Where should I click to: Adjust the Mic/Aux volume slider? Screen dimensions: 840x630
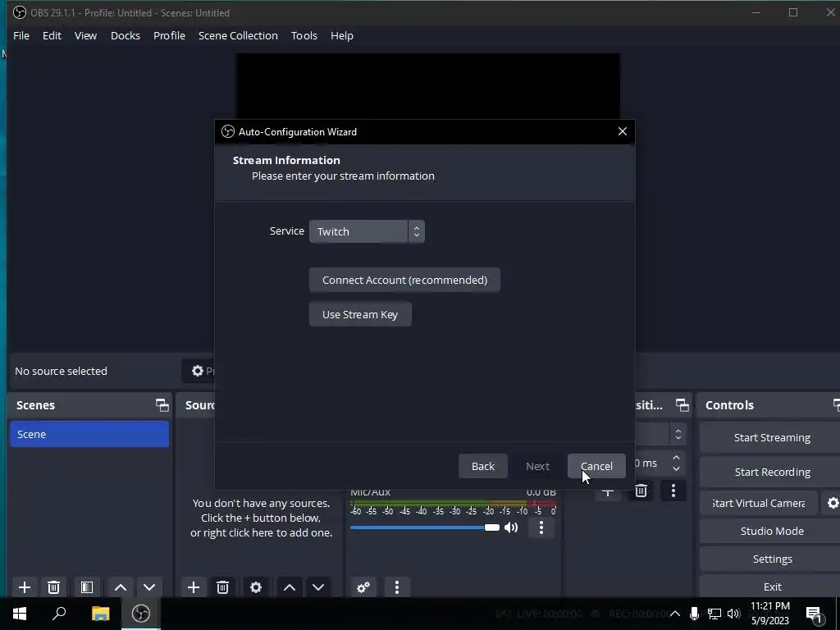[425, 527]
